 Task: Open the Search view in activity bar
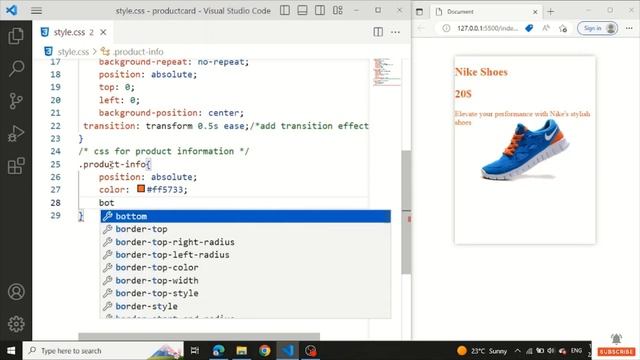(16, 68)
